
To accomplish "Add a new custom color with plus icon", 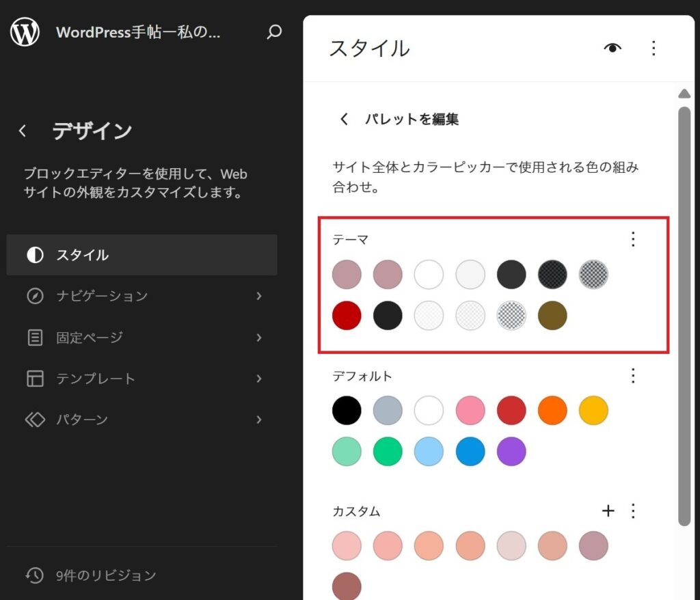I will click(608, 510).
